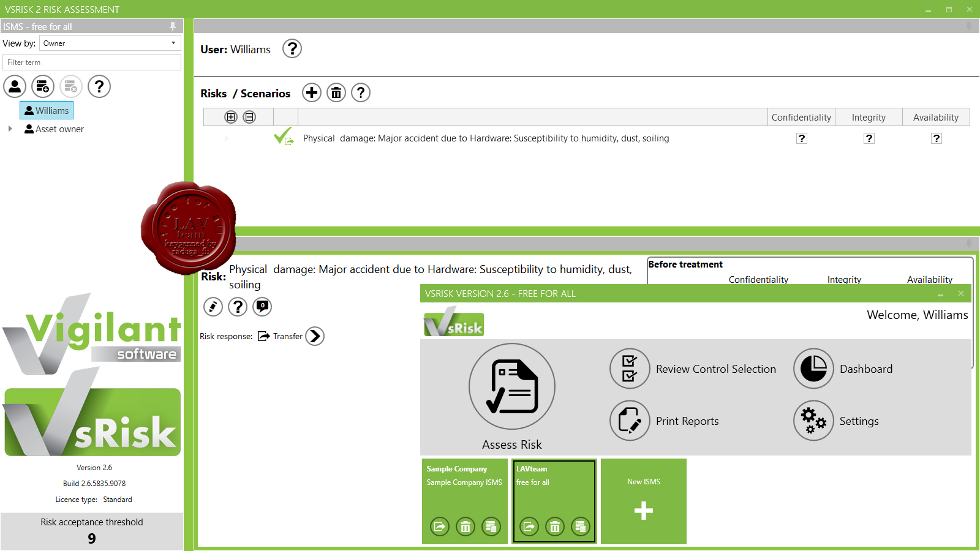Select Williams in the owner tree
The image size is (980, 551).
point(47,110)
